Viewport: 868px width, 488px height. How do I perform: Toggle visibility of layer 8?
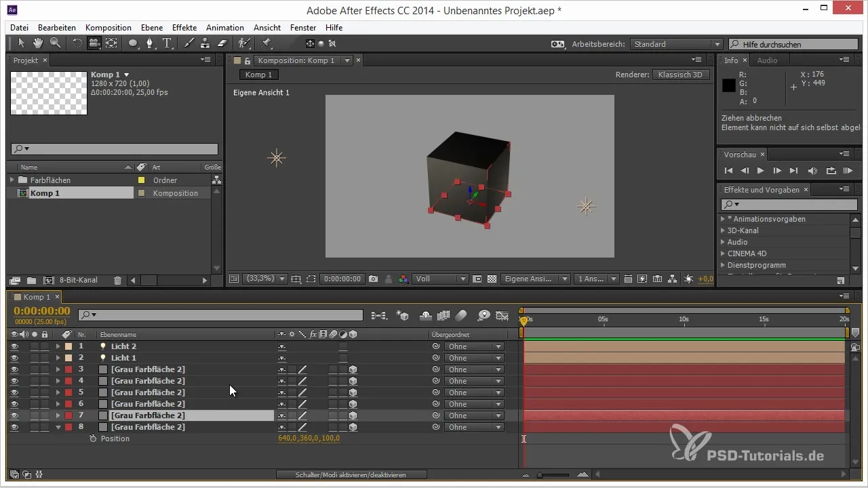tap(14, 427)
